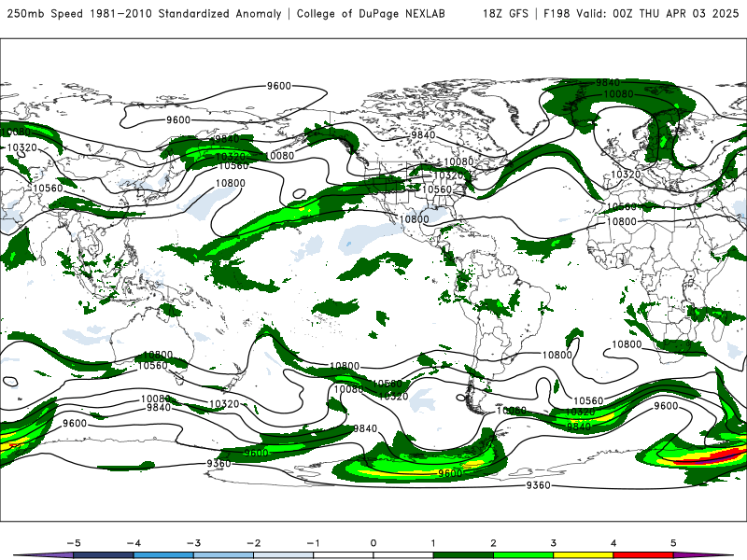Click the '10320' contour label over western Europe
747x560 pixels.
tap(626, 175)
